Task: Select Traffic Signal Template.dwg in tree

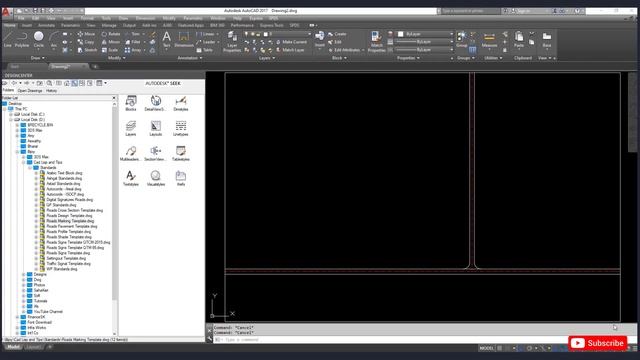Action: tap(69, 264)
